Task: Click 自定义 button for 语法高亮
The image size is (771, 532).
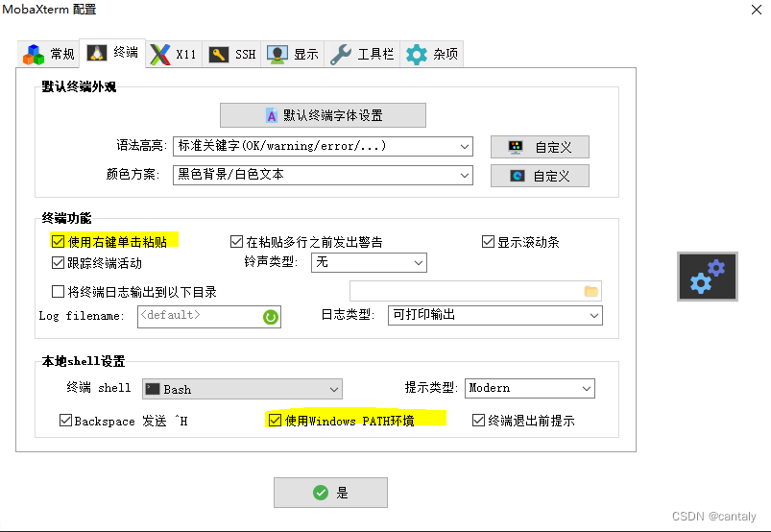Action: pyautogui.click(x=540, y=147)
